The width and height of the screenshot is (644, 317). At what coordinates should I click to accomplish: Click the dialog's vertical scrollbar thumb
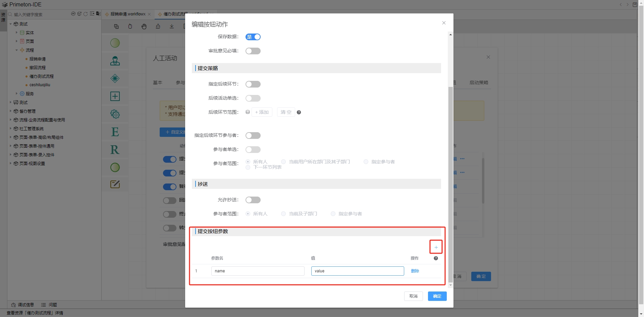pyautogui.click(x=450, y=184)
